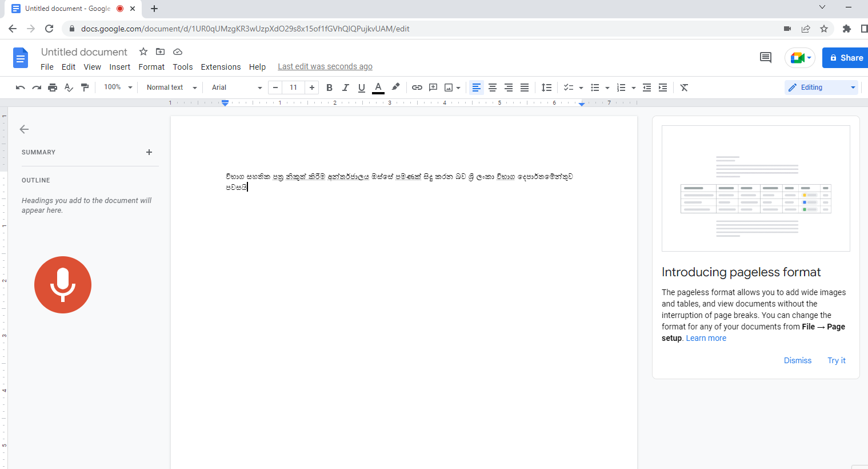
Task: Select the paint format tool
Action: click(85, 88)
